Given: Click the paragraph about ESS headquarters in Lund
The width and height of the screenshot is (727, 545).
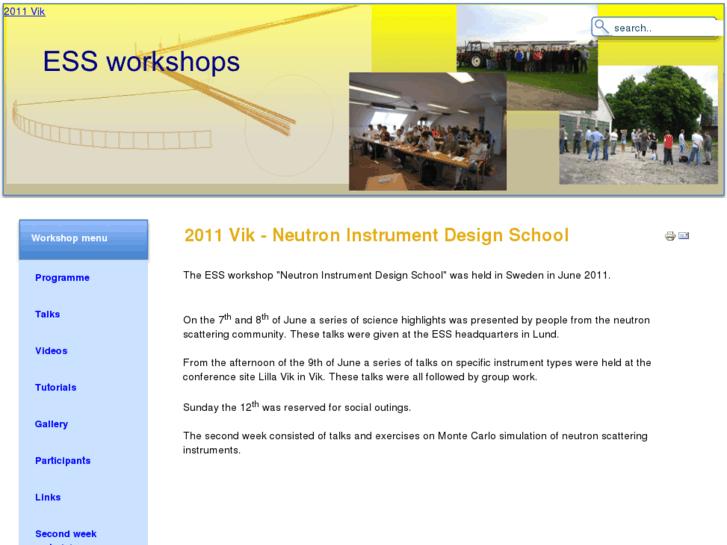Looking at the screenshot, I should (416, 327).
